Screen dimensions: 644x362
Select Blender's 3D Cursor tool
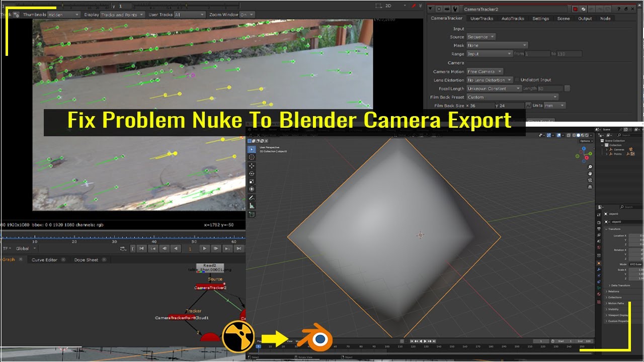tap(252, 157)
